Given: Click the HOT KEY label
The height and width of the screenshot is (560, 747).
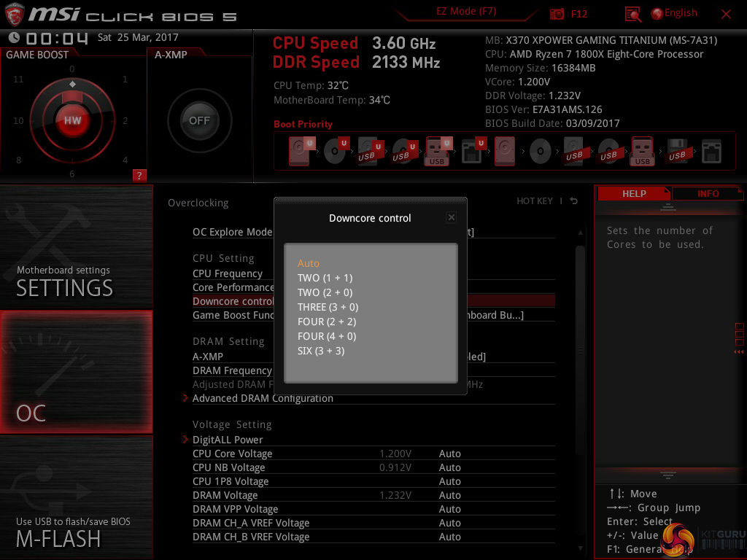Looking at the screenshot, I should tap(535, 201).
